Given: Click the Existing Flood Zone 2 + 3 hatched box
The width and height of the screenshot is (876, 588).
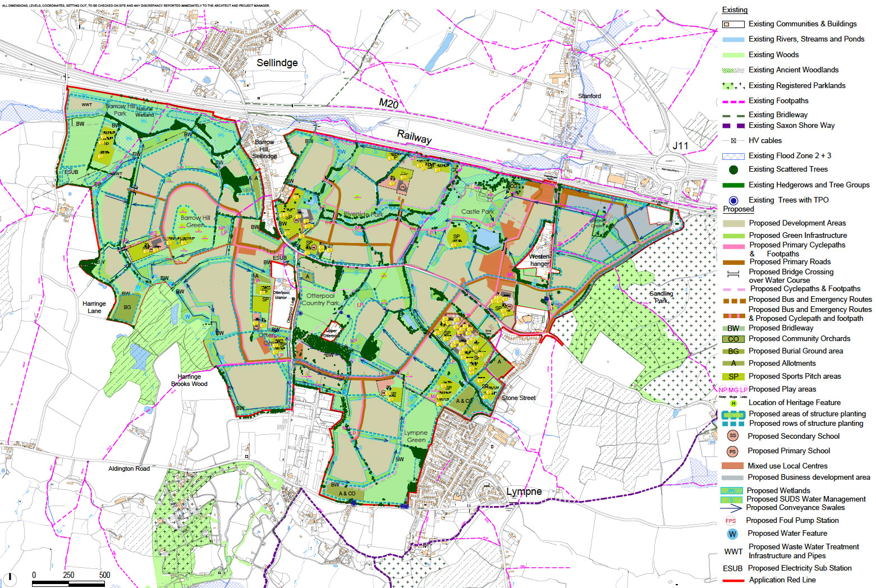Looking at the screenshot, I should point(733,156).
